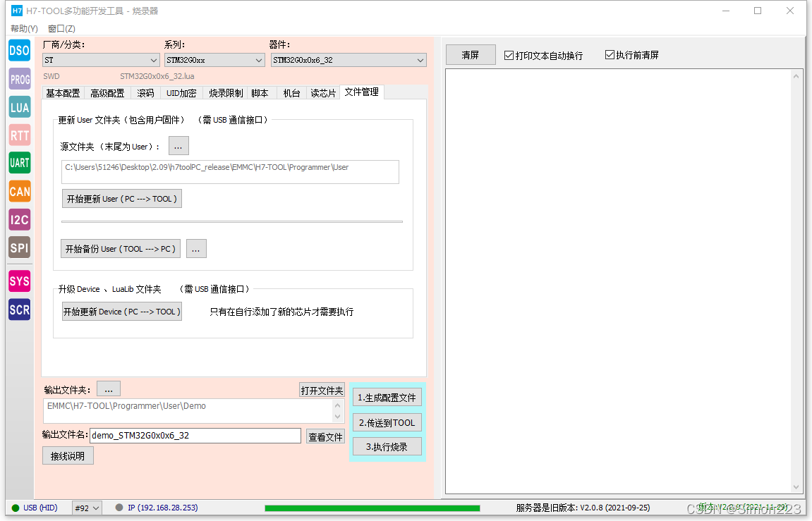Expand the 系列 STM32G0xx dropdown
The width and height of the screenshot is (812, 521).
click(215, 60)
